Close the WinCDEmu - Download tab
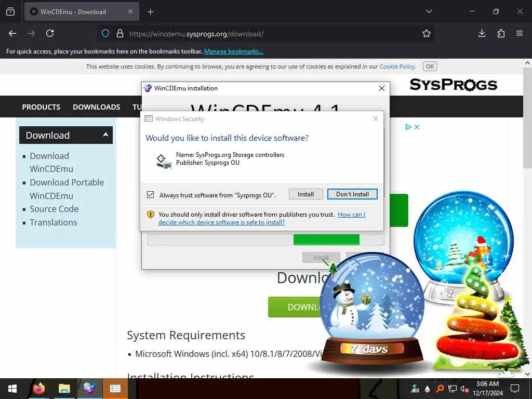Viewport: 532px width, 399px height. click(x=130, y=11)
